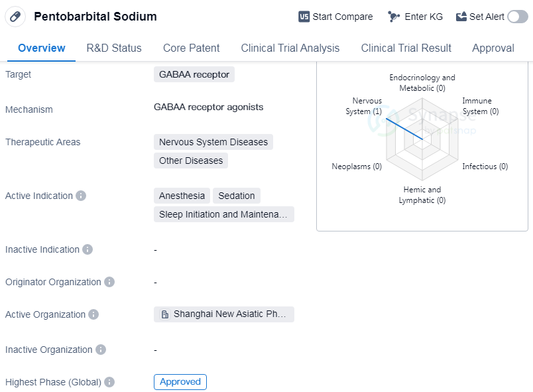Click the GABAA receptor target tag

[194, 74]
